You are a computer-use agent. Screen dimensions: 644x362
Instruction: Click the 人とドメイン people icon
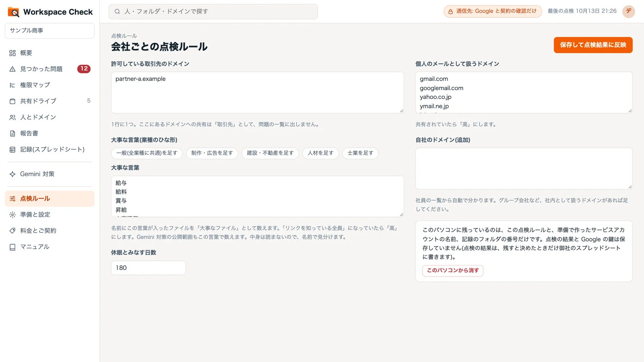point(12,117)
